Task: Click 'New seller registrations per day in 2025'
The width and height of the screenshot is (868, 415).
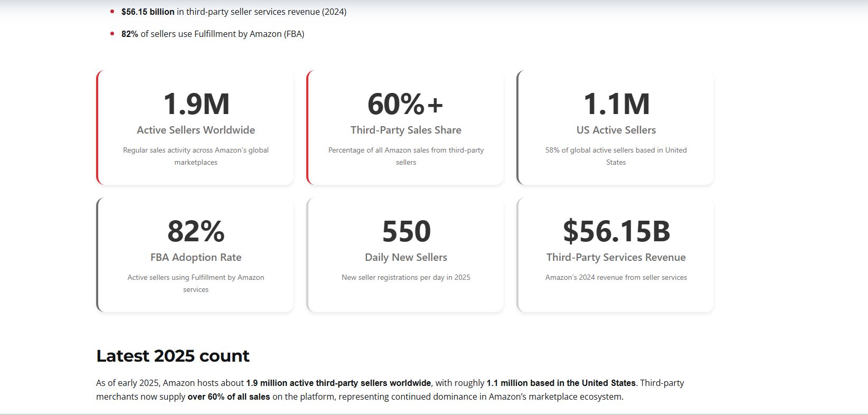Action: tap(406, 277)
